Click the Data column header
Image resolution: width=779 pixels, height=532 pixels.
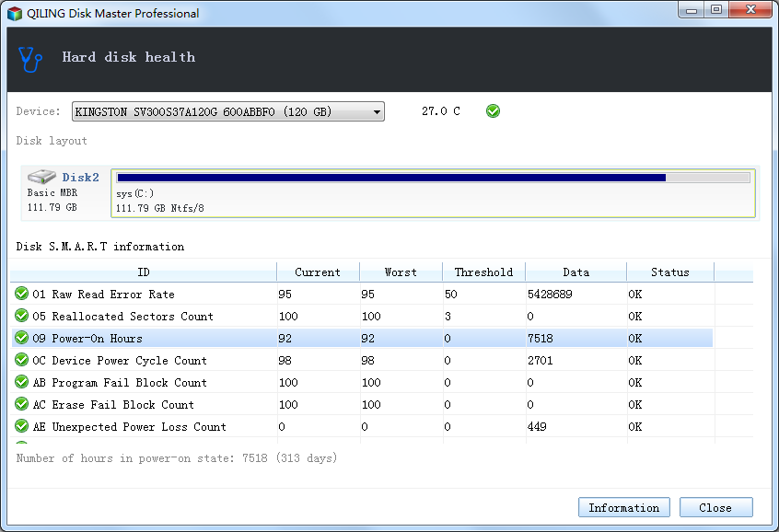coord(576,272)
